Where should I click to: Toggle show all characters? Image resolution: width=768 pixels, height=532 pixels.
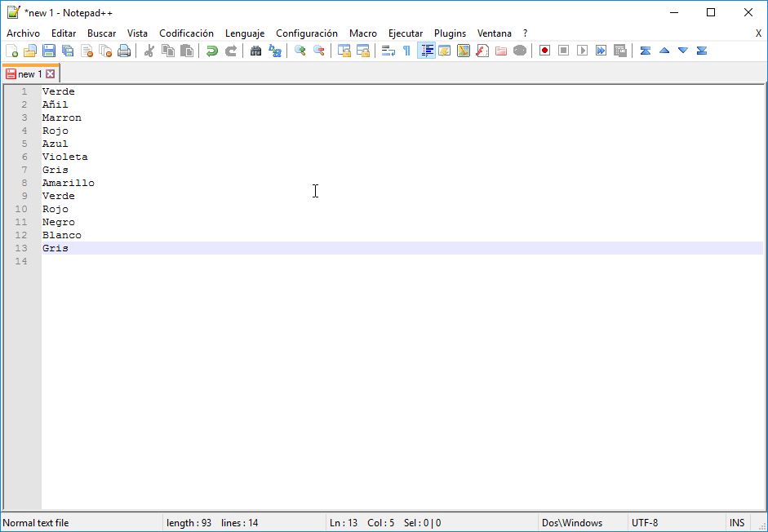406,50
